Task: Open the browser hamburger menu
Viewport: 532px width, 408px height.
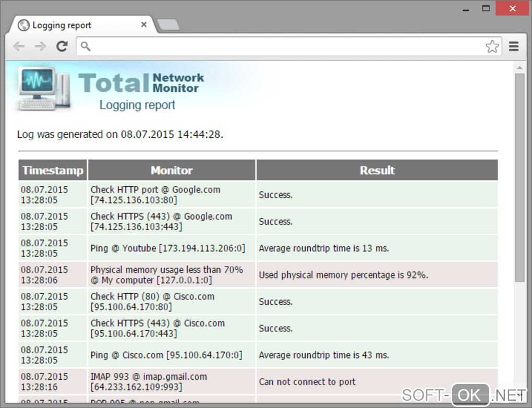Action: click(x=514, y=46)
